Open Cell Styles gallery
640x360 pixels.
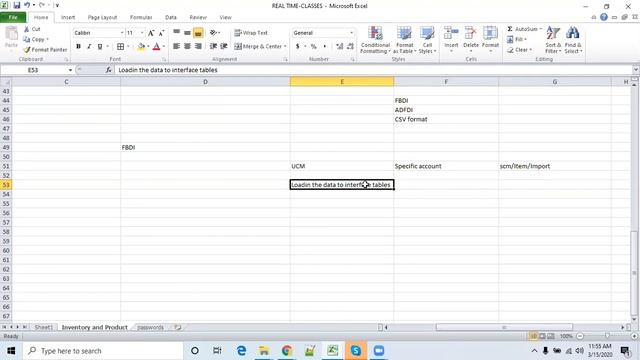(427, 40)
